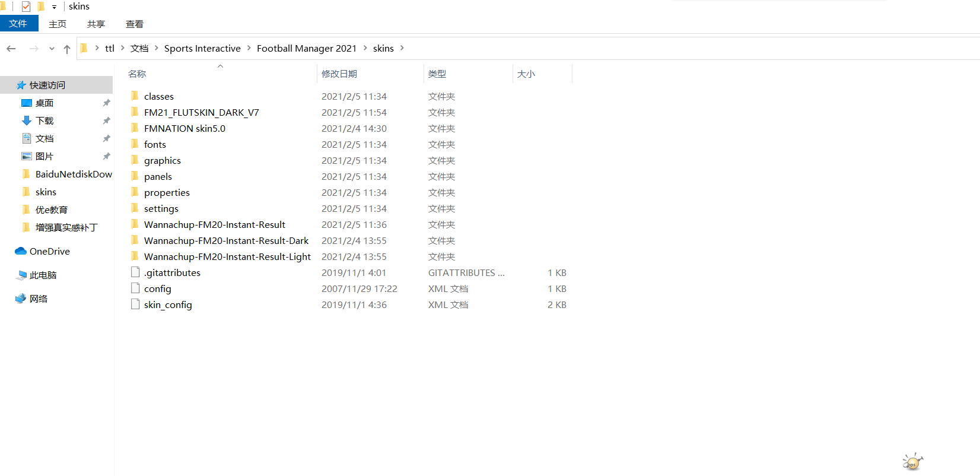Click the 文档 breadcrumb in the address bar

[x=139, y=48]
